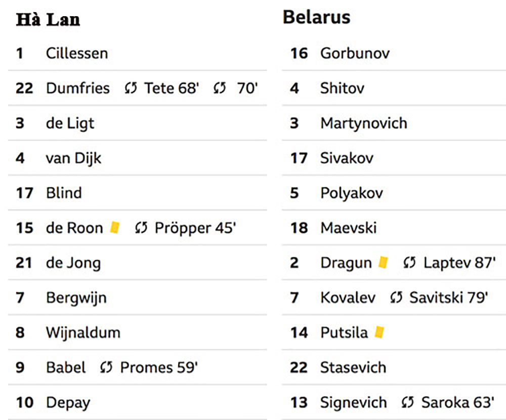Click the substitution icon before Tete 68'
Image resolution: width=506 pixels, height=420 pixels.
point(131,89)
